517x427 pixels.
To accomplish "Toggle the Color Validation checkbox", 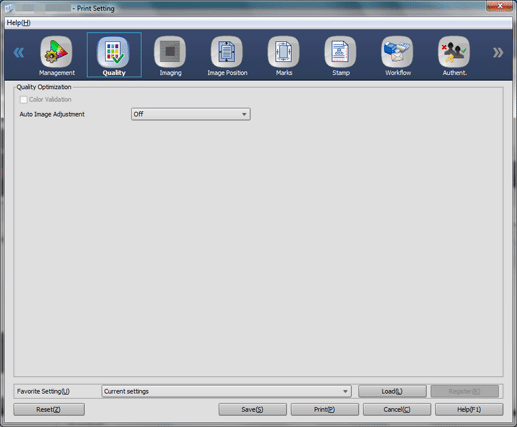I will pyautogui.click(x=23, y=100).
